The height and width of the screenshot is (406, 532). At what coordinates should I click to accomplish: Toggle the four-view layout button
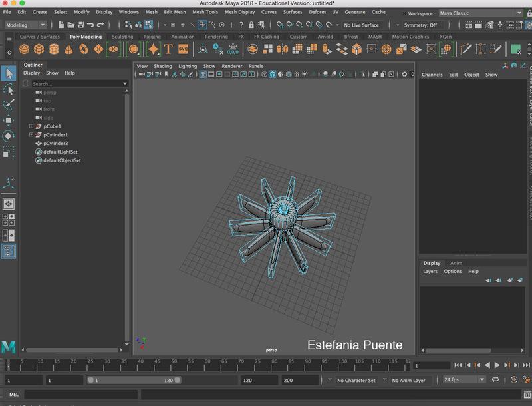[x=9, y=219]
